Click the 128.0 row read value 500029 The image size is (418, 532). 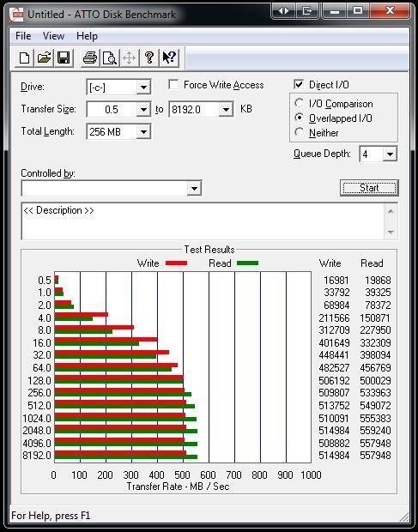[375, 380]
